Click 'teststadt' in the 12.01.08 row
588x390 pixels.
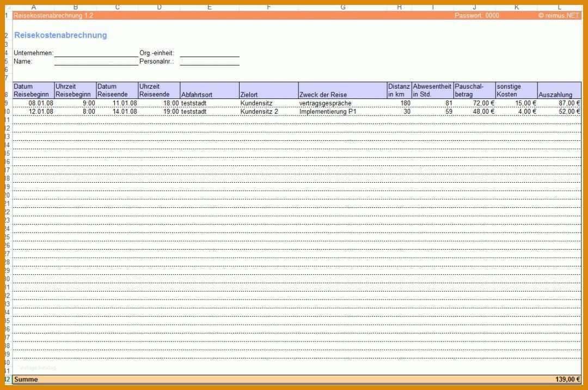[x=210, y=112]
